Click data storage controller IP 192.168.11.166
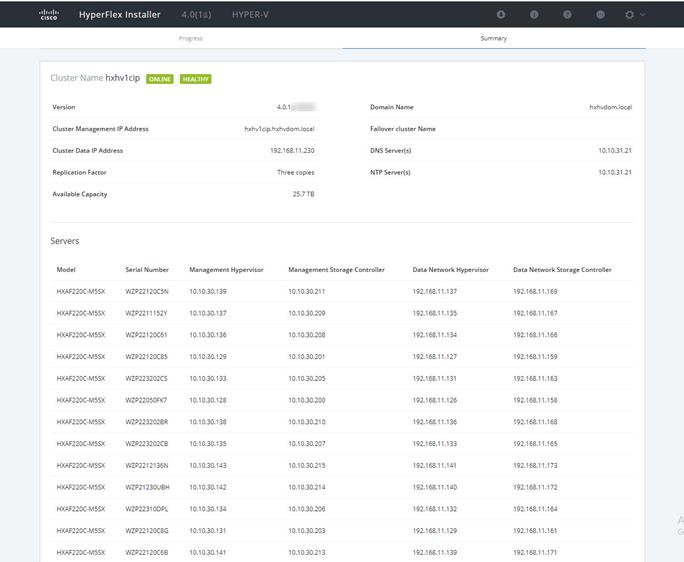 (x=535, y=335)
